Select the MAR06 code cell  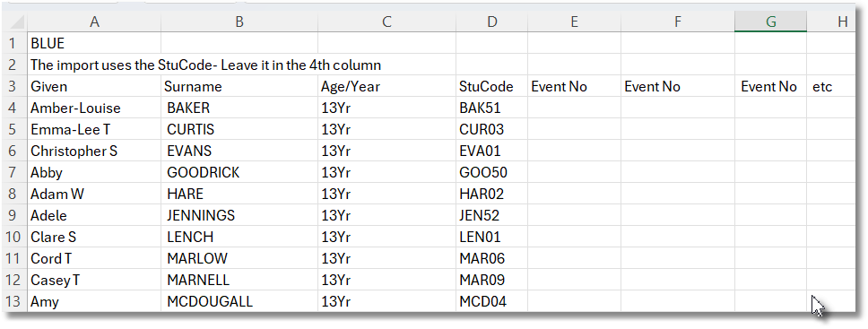[x=492, y=258]
